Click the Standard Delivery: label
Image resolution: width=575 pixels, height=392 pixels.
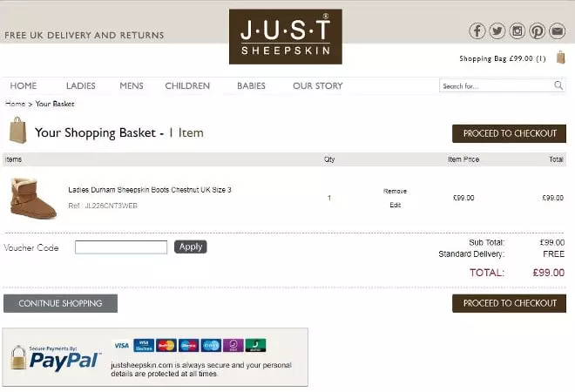(471, 254)
